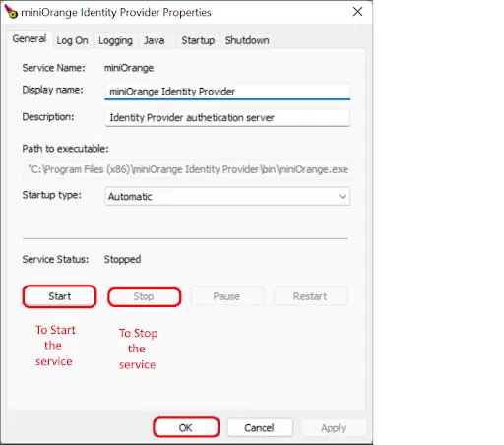Click the 'Path to executable:' label
Screen dimensions: 504x445
[x=65, y=149]
